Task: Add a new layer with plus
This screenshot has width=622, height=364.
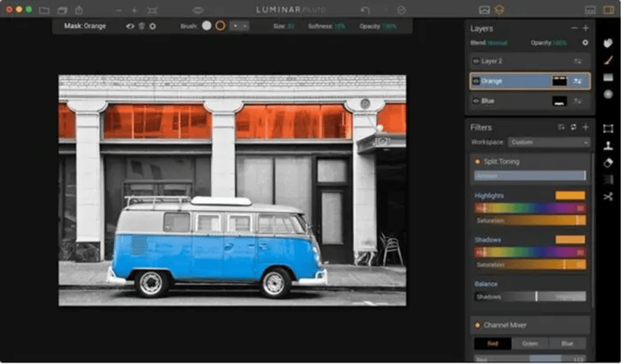Action: [x=586, y=28]
